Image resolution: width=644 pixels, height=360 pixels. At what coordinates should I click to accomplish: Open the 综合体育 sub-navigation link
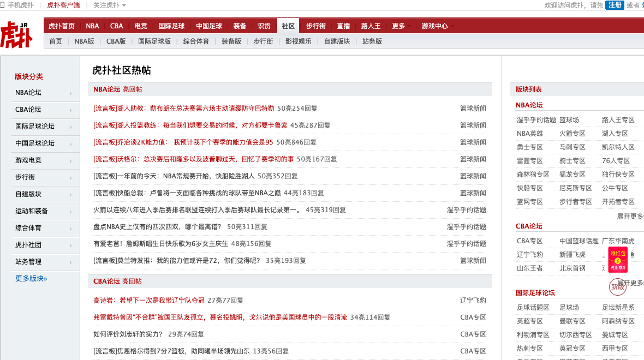(x=196, y=41)
